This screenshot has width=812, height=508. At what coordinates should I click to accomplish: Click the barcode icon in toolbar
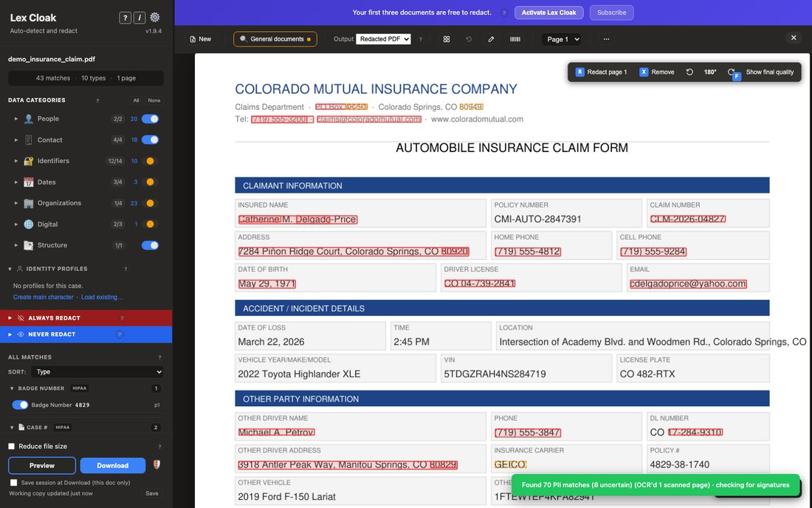515,39
